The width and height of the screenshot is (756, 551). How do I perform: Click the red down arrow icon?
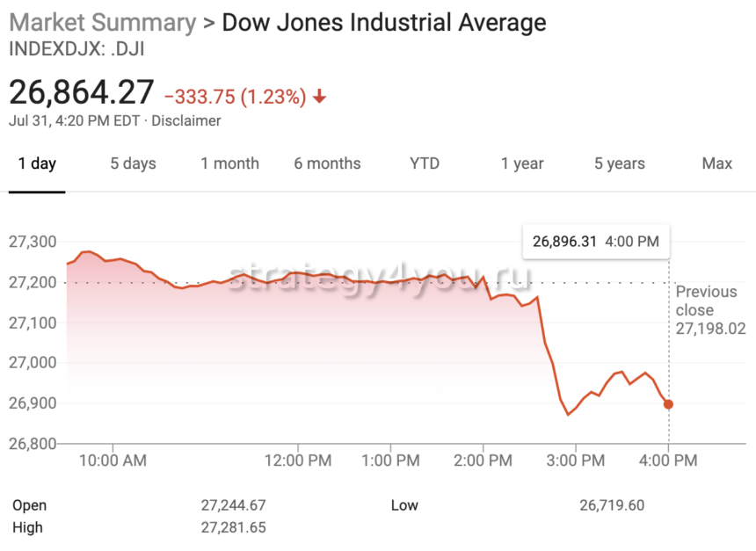pos(320,97)
